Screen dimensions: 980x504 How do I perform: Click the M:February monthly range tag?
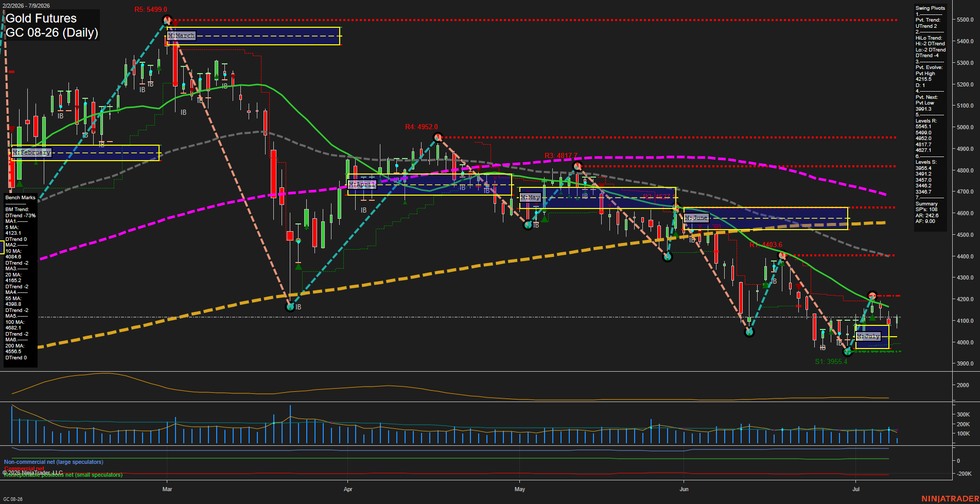tap(32, 153)
